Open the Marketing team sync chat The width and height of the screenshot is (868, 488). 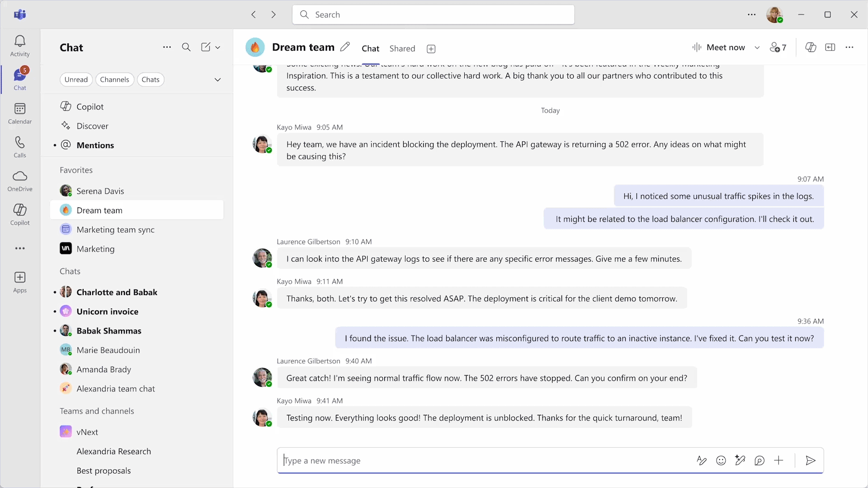(115, 230)
